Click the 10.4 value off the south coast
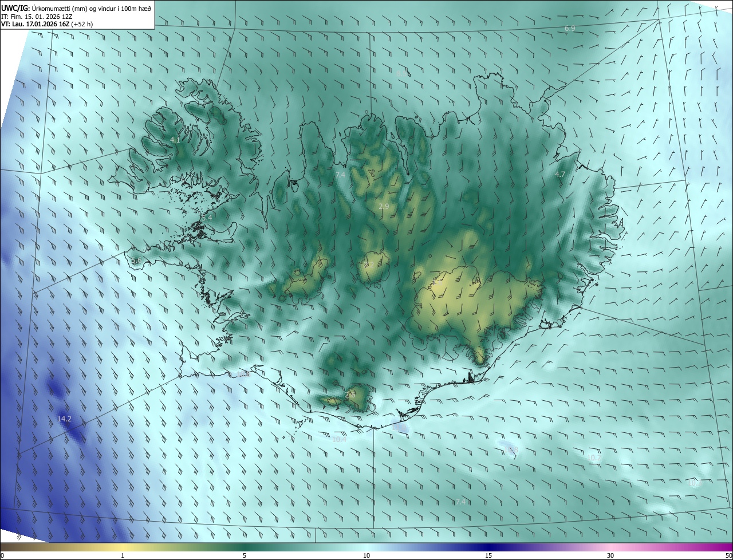Image resolution: width=733 pixels, height=560 pixels. click(339, 439)
